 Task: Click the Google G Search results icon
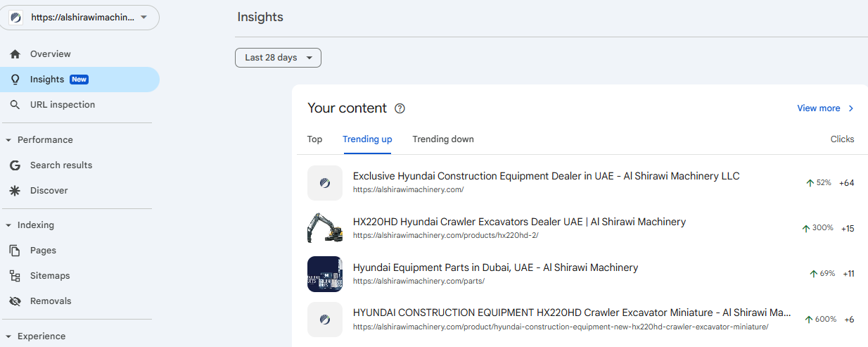point(15,165)
